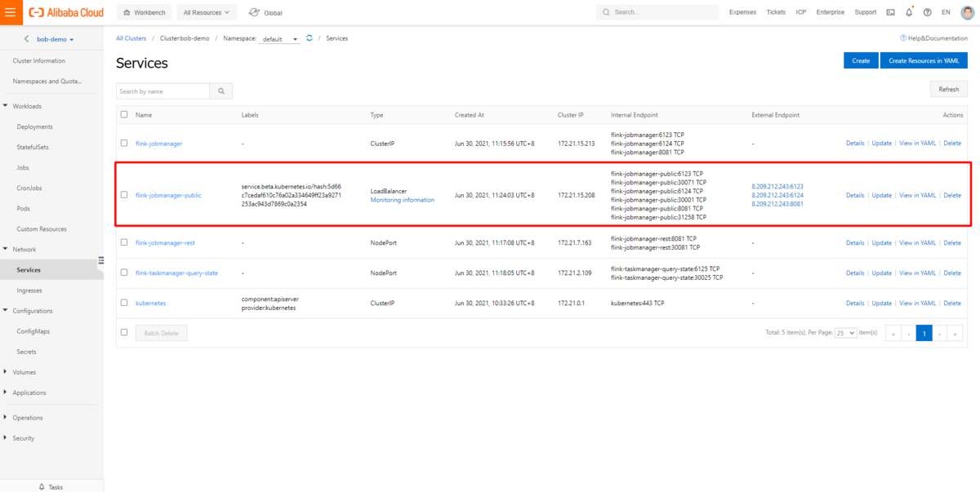The image size is (980, 492).
Task: Expand the Security section
Action: click(7, 438)
